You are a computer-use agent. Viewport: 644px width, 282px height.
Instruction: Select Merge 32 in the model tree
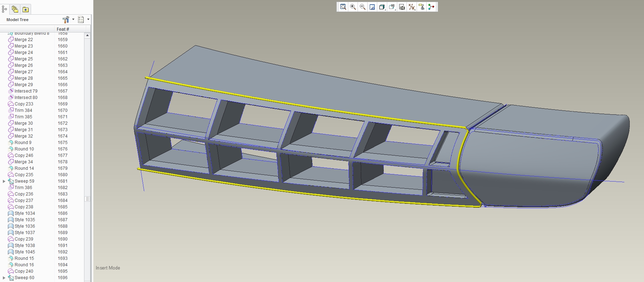point(24,136)
